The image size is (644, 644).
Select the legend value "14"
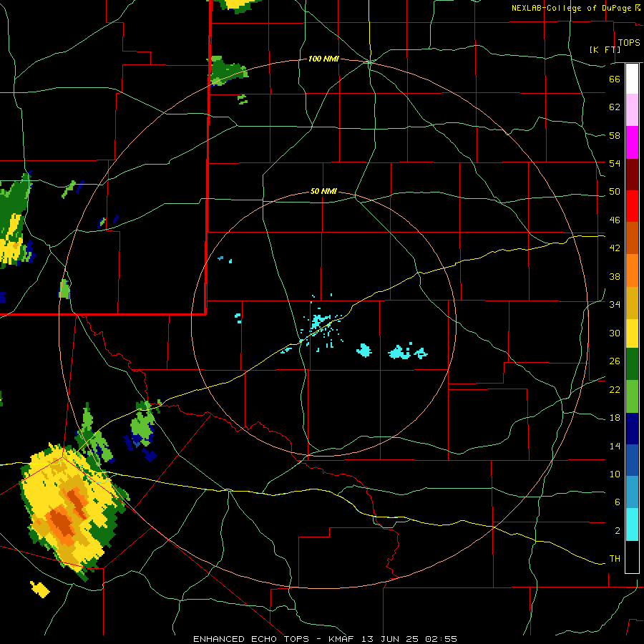pos(615,446)
